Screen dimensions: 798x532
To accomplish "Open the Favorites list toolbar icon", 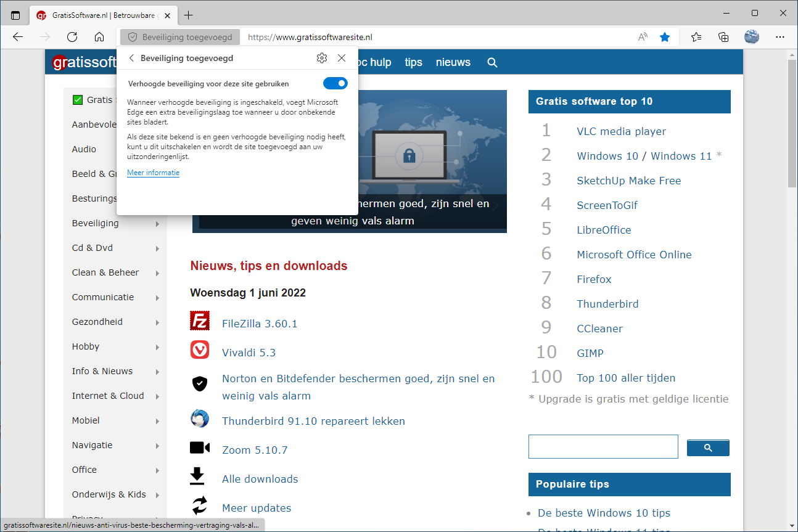I will point(696,37).
